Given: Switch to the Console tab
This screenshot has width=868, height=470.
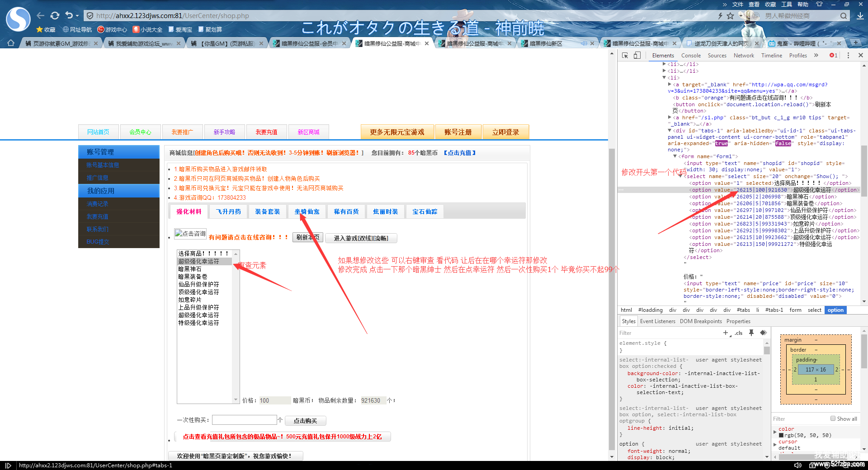Looking at the screenshot, I should click(x=691, y=56).
